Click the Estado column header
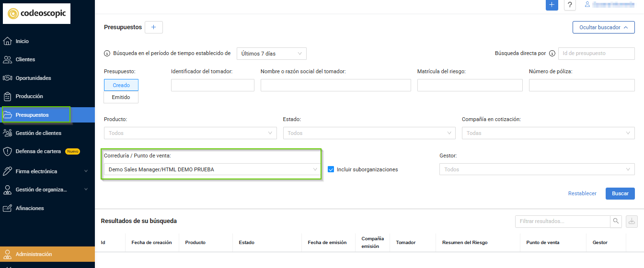The image size is (644, 268). pyautogui.click(x=246, y=243)
